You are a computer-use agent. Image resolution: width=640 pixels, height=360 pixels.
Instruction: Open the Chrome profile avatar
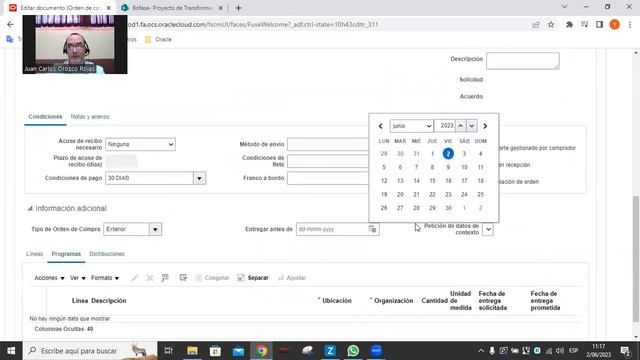click(x=615, y=24)
